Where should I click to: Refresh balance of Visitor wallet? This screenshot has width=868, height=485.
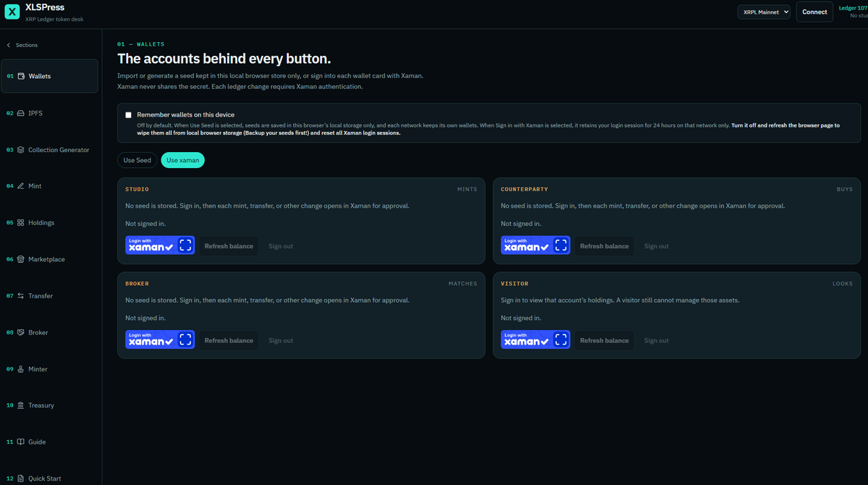pos(604,340)
